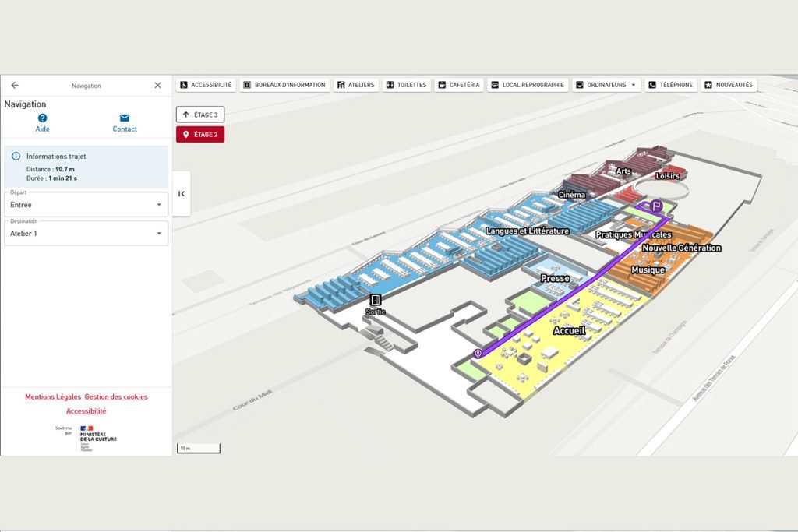Show Cafétéria locations
The image size is (798, 532).
pos(459,85)
